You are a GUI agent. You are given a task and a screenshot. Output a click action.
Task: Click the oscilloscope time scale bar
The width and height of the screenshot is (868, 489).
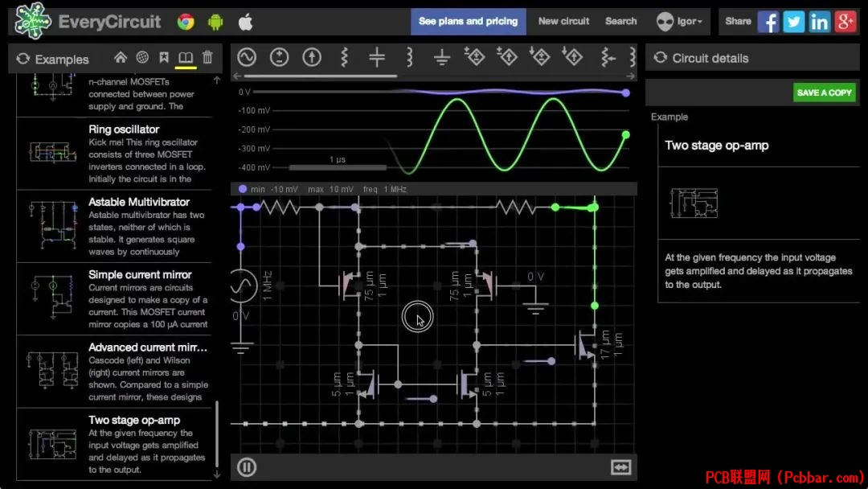(x=338, y=166)
